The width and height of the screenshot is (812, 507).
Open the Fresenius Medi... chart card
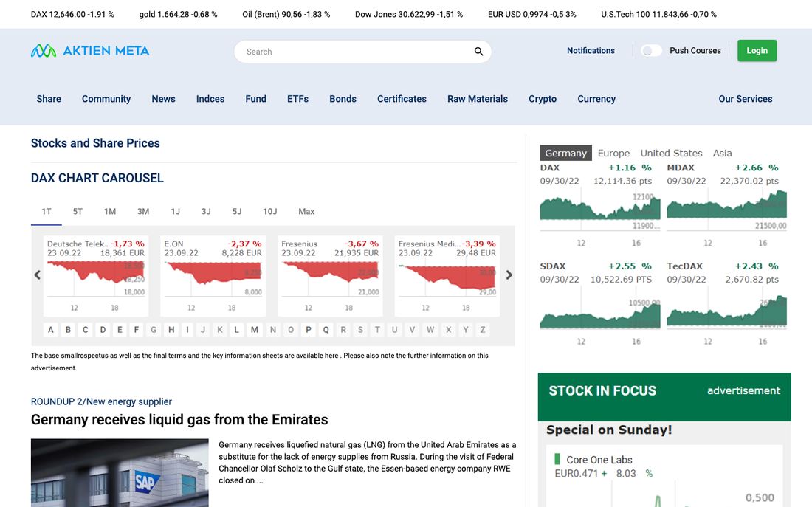coord(447,276)
